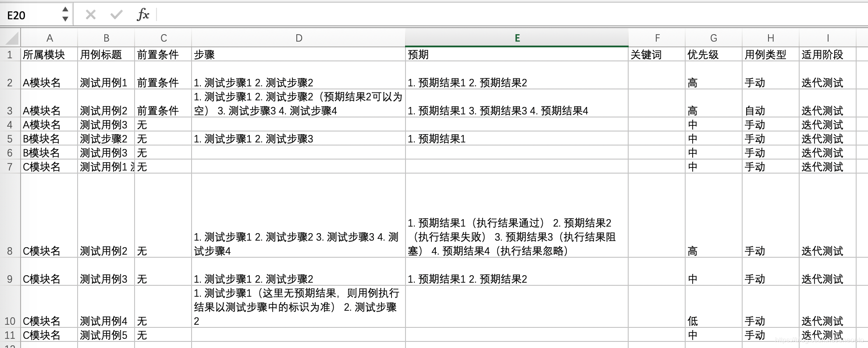Click row 8 expected cell mentioning 执行结果通过
The image size is (868, 348).
517,216
